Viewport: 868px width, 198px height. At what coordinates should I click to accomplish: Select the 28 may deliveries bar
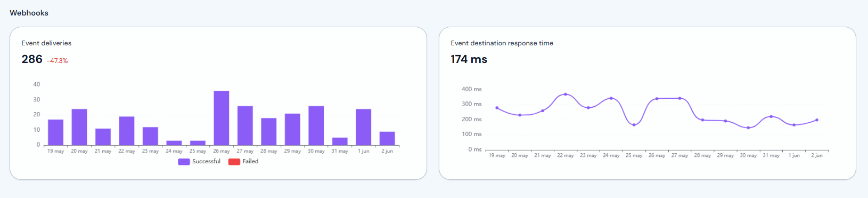(269, 132)
